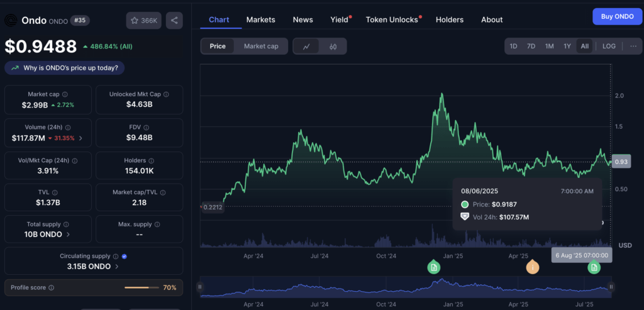644x310 pixels.
Task: Click Total supply info icon
Action: pyautogui.click(x=66, y=224)
